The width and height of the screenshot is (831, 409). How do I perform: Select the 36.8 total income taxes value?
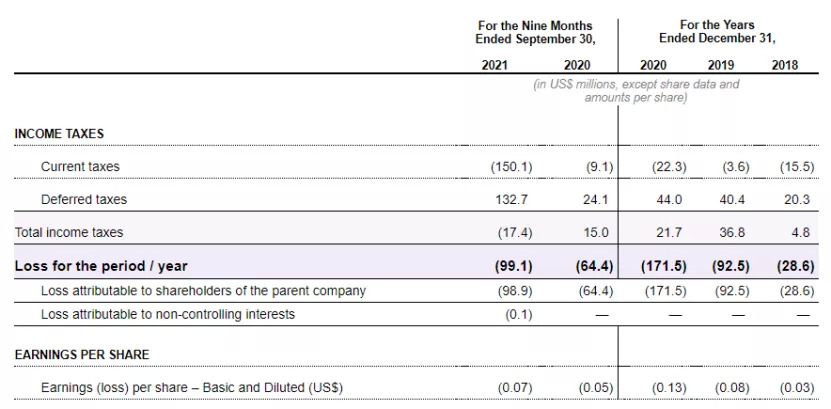(733, 233)
